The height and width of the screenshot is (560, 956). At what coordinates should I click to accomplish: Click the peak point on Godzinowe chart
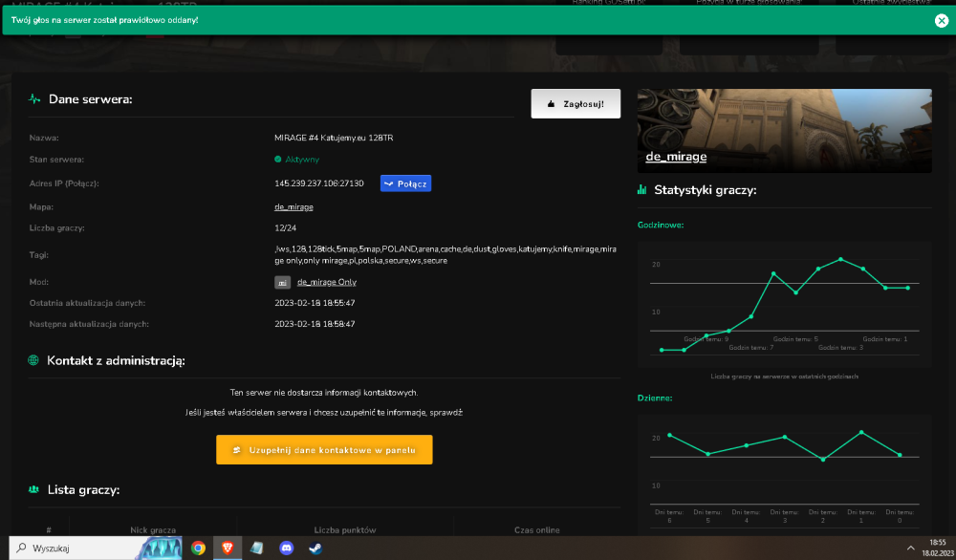[x=840, y=260]
